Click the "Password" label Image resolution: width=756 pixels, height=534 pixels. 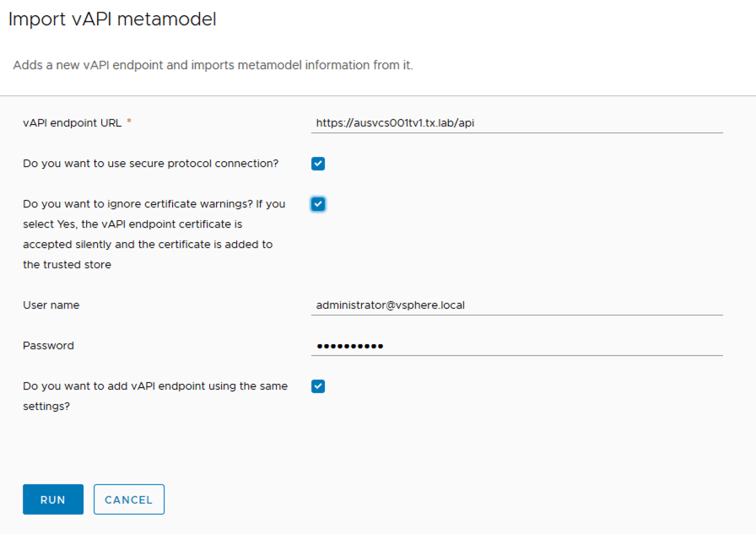(x=48, y=346)
